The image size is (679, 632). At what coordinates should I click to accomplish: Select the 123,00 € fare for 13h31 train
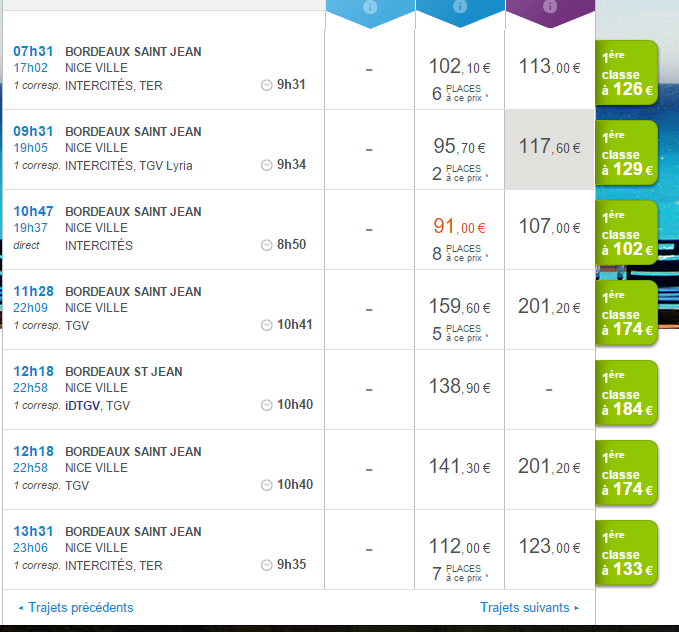(x=550, y=548)
